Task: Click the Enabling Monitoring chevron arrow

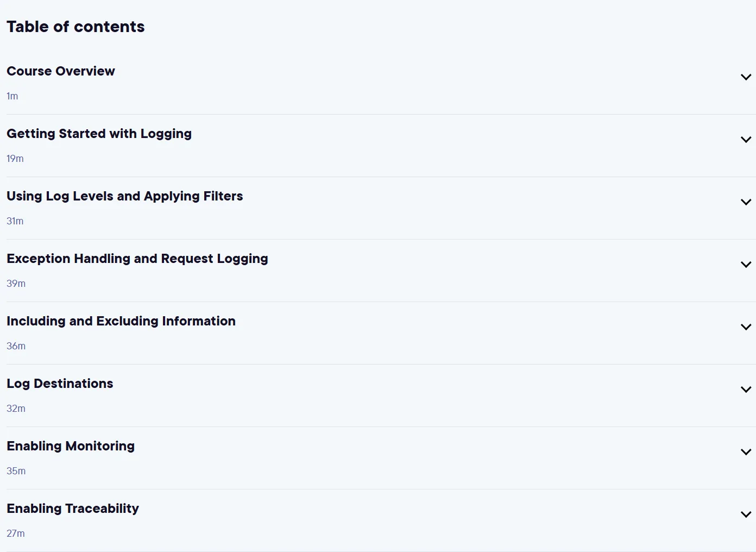Action: [746, 452]
